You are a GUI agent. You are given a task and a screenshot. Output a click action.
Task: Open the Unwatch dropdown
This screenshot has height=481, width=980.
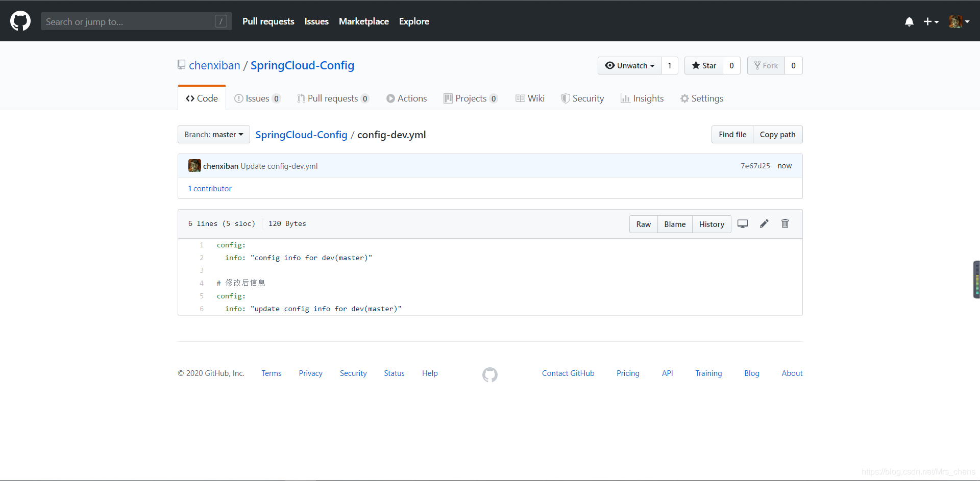[x=629, y=65]
